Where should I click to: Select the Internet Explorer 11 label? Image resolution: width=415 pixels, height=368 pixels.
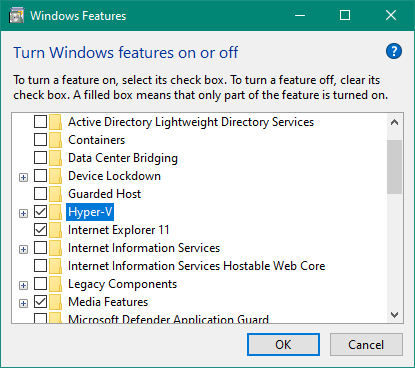119,230
